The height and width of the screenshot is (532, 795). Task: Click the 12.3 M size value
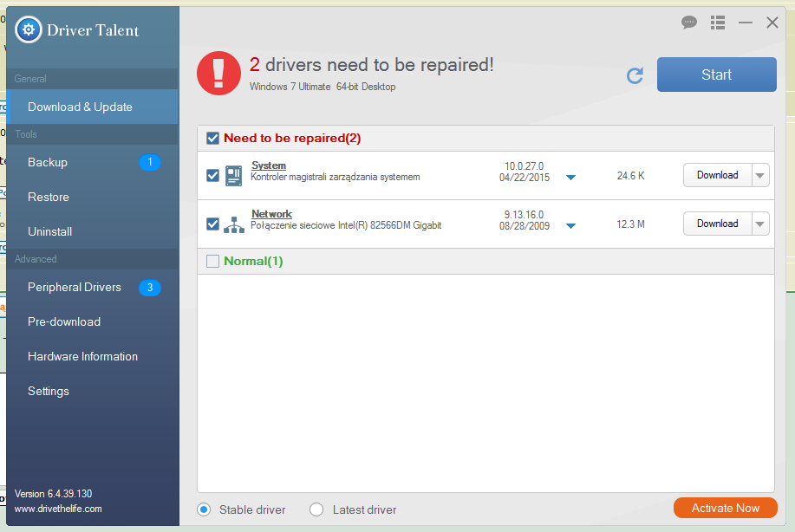[x=631, y=224]
